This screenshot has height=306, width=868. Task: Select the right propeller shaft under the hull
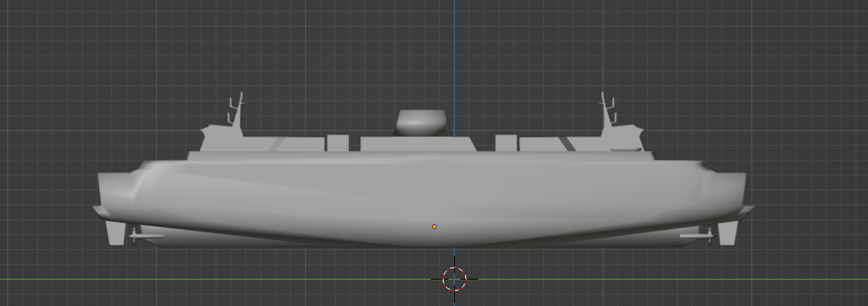pyautogui.click(x=697, y=237)
